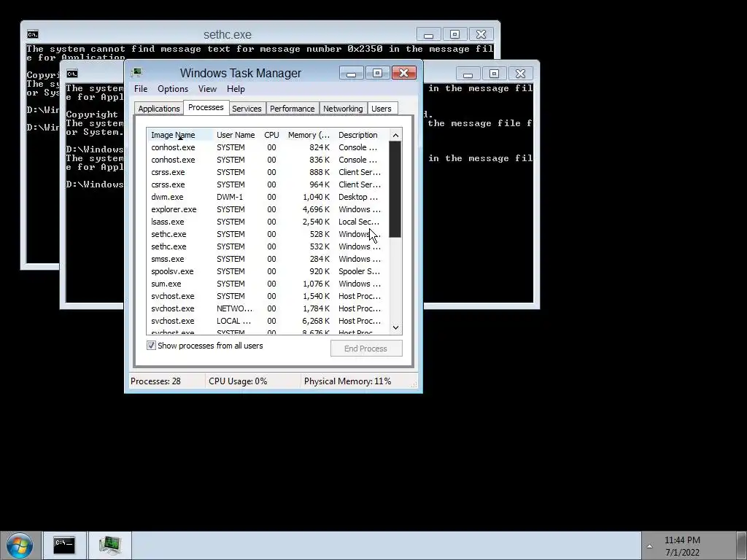Click the End Process button
This screenshot has width=747, height=560.
[x=366, y=349]
